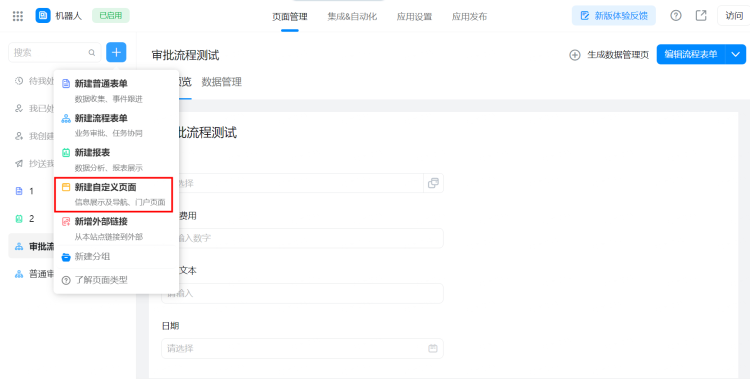Click the 数据收集、事件跟进 description text
Image resolution: width=750 pixels, height=379 pixels.
pos(109,99)
